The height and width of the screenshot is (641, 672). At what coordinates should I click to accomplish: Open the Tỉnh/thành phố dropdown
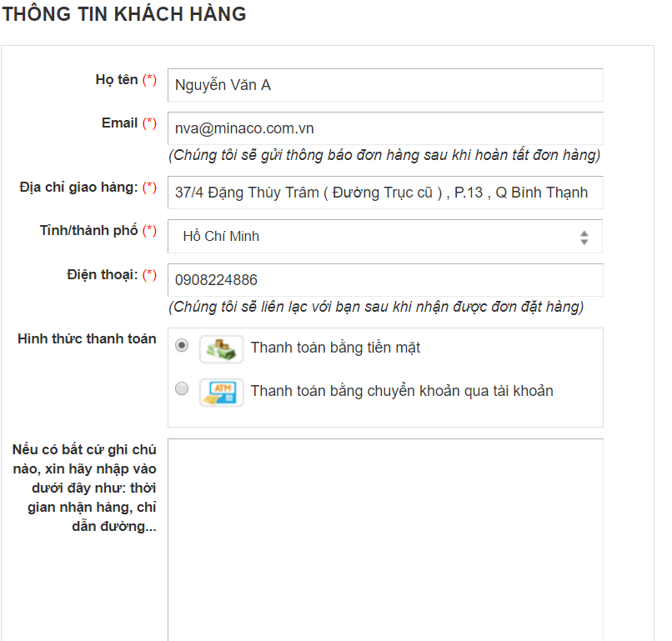coord(385,237)
